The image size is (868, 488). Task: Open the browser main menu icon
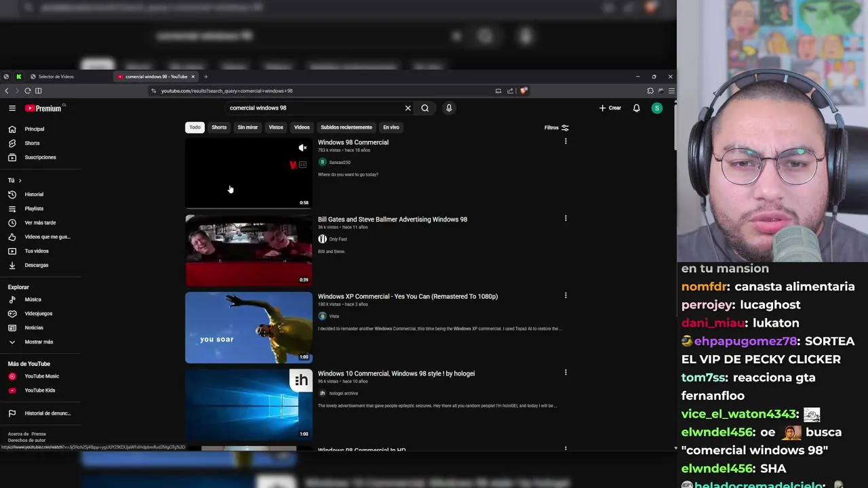point(671,91)
